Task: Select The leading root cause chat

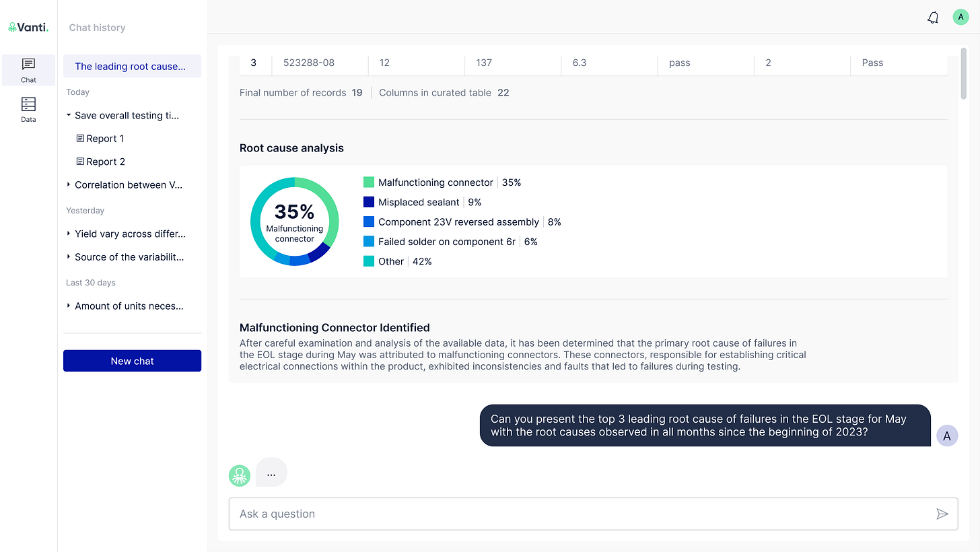Action: [x=132, y=66]
